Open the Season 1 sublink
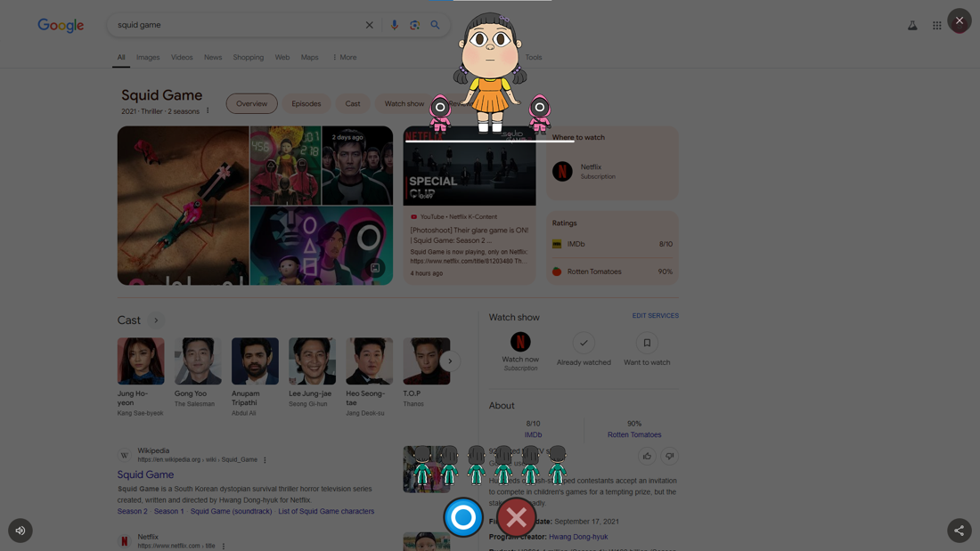Screen dimensions: 980x551 click(x=168, y=512)
